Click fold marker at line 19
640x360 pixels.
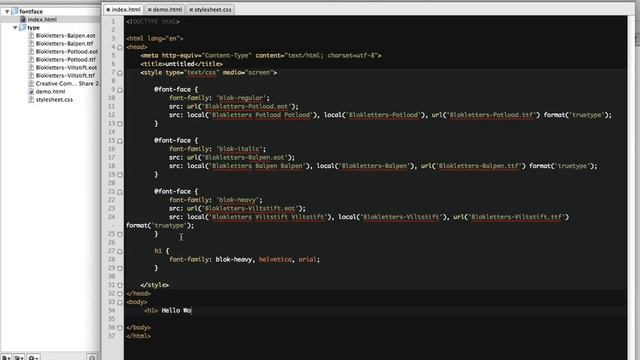tap(120, 175)
